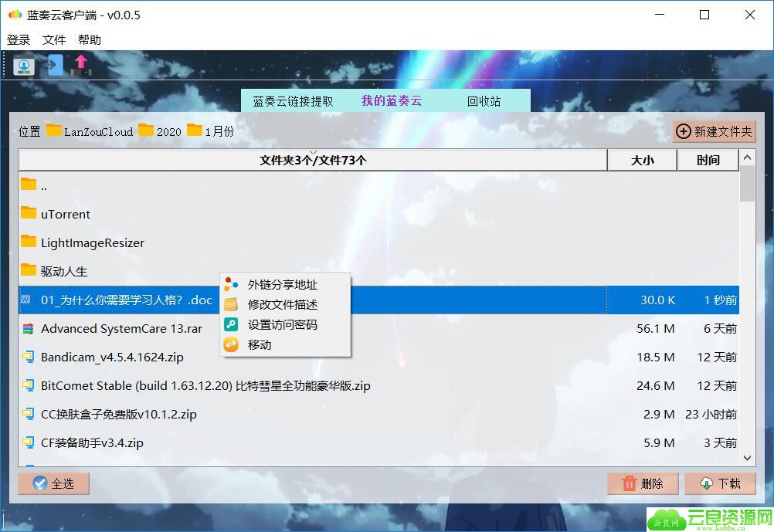This screenshot has width=774, height=532.
Task: Click the 1月份 breadcrumb folder icon
Action: 195,130
